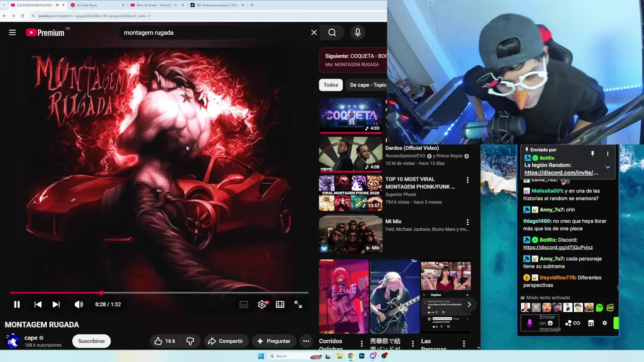Reload the page in the browser
Screen dimensions: 644x362
(22, 16)
